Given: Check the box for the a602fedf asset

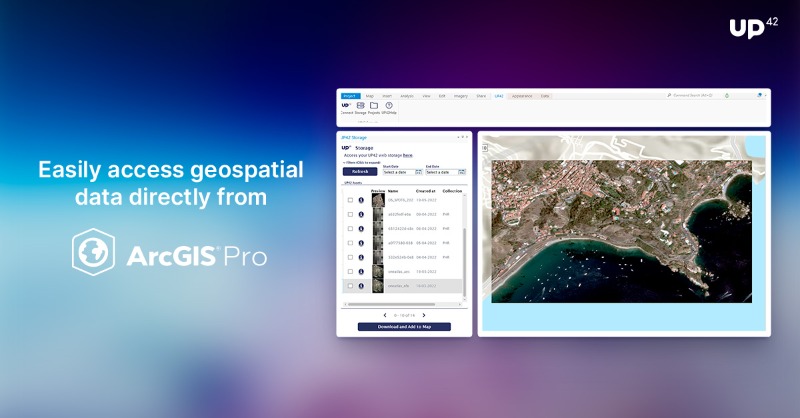Looking at the screenshot, I should 350,214.
